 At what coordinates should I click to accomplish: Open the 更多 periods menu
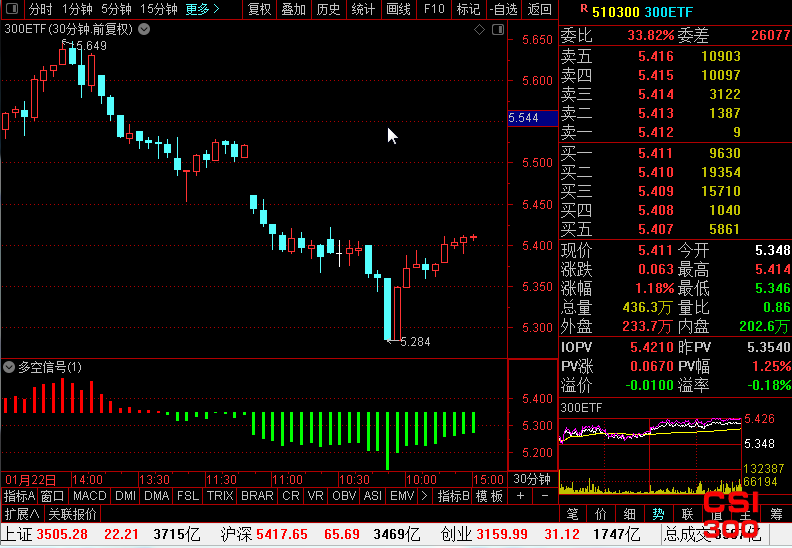click(x=203, y=9)
